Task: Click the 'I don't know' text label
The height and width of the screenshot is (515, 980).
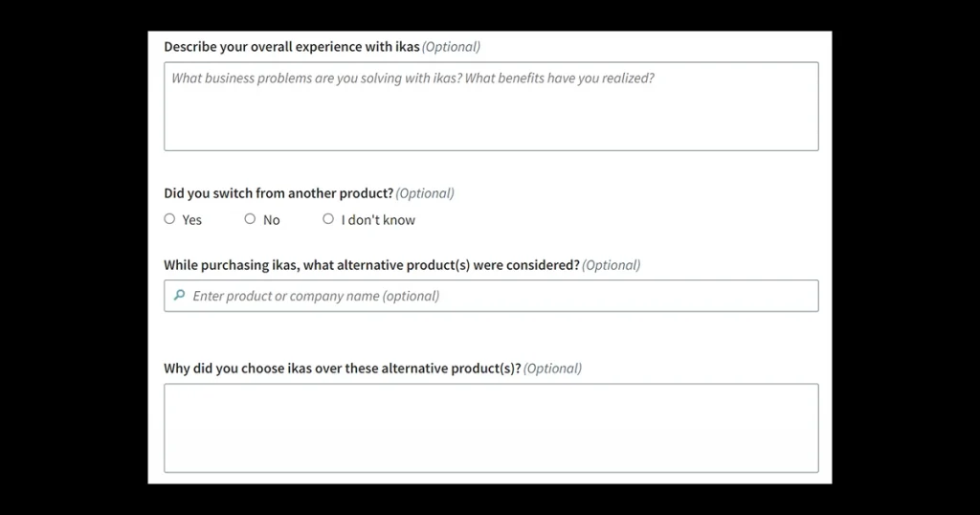Action: (x=378, y=220)
